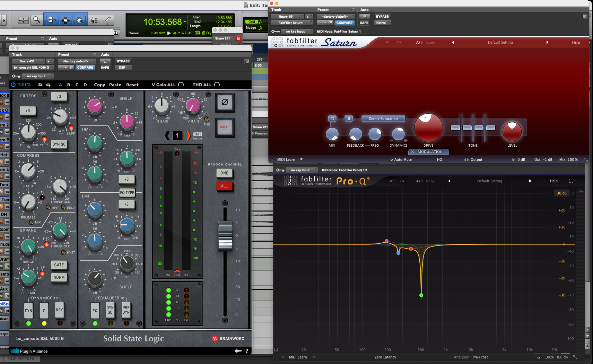The image size is (593, 364).
Task: Select the Grabber hand tool in Pro Tools
Action: 79,20
